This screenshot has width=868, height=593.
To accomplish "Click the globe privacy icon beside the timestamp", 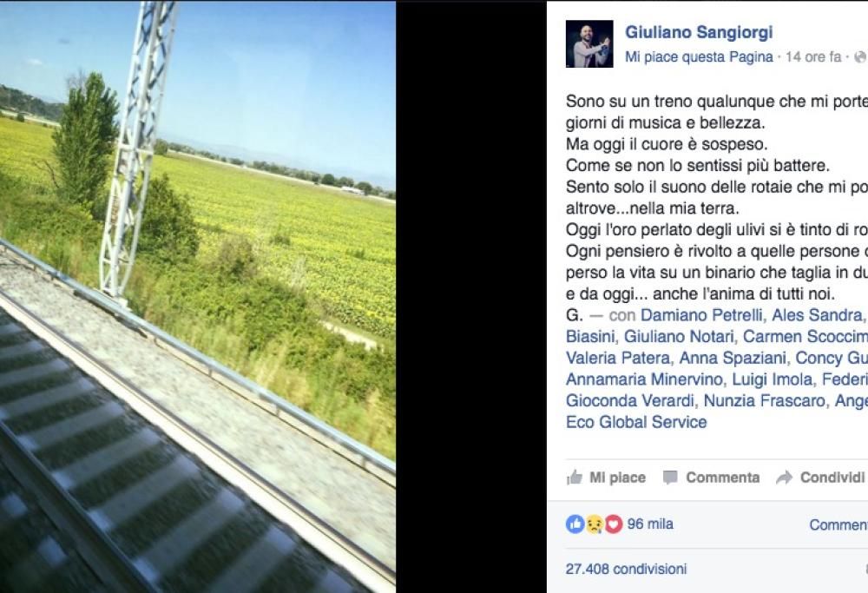I will [861, 56].
